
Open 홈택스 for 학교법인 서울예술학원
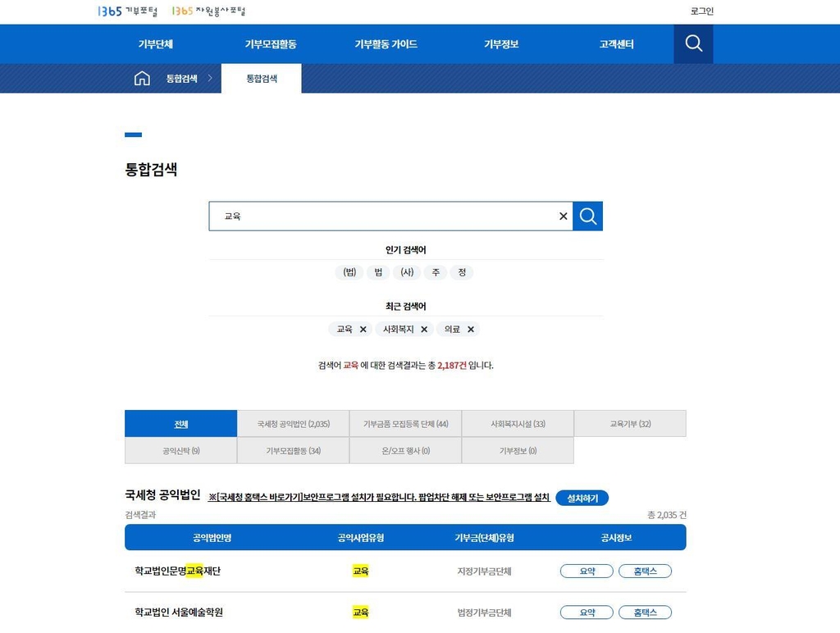point(645,613)
